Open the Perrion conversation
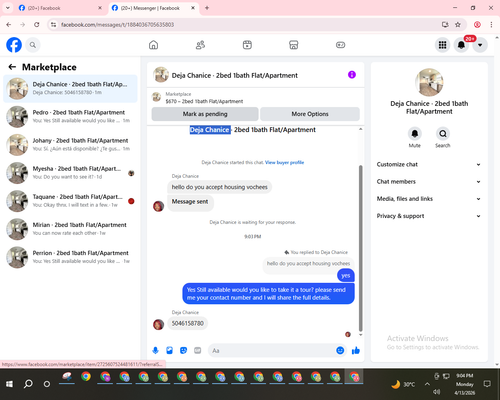 (x=70, y=257)
